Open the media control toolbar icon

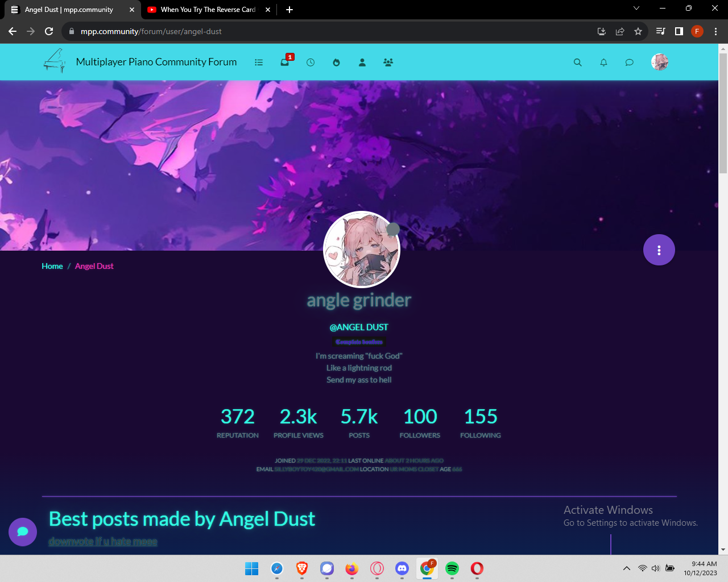[x=660, y=31]
